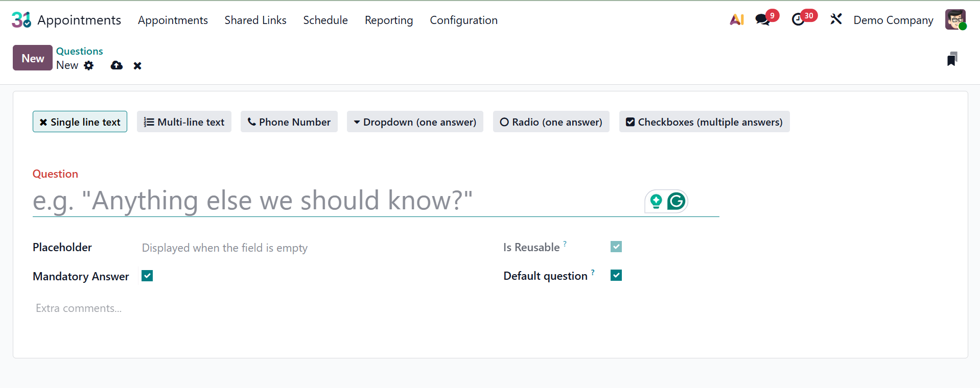Click the Default question help question mark
Image resolution: width=980 pixels, height=388 pixels.
(x=593, y=272)
